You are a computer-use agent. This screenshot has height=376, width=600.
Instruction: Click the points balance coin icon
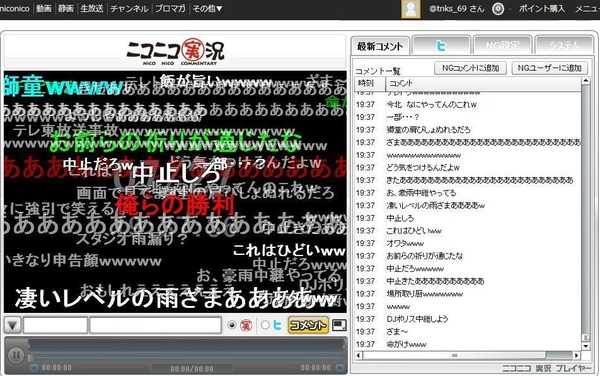point(498,9)
